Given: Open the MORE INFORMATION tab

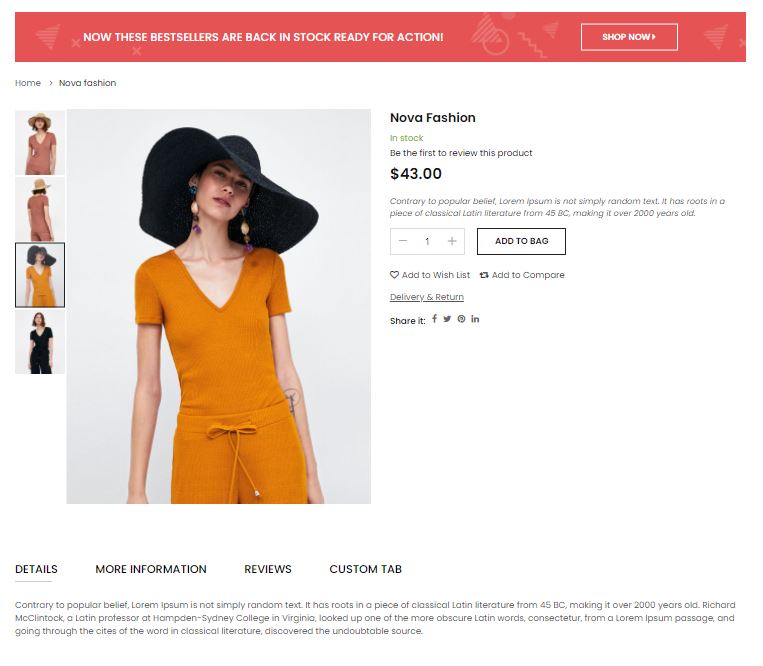Looking at the screenshot, I should [x=151, y=569].
